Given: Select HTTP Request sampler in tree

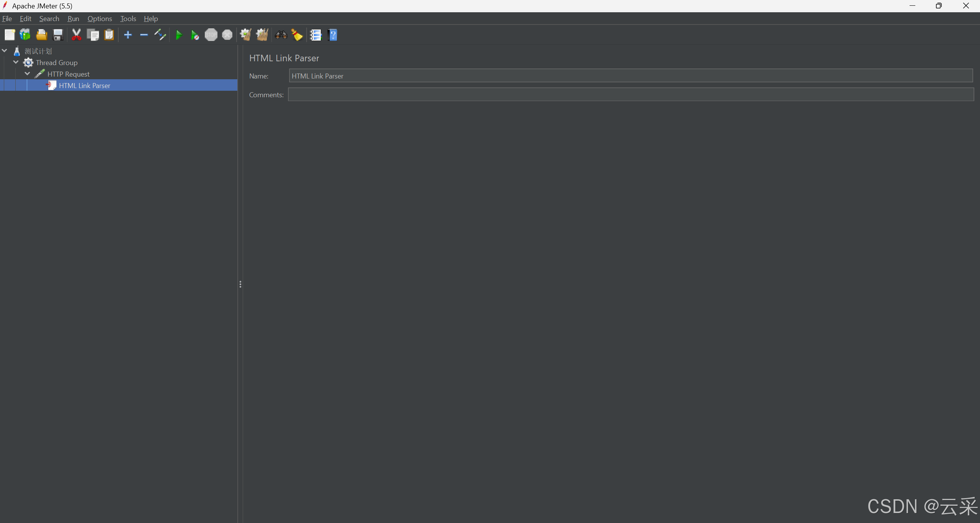Looking at the screenshot, I should (x=69, y=74).
